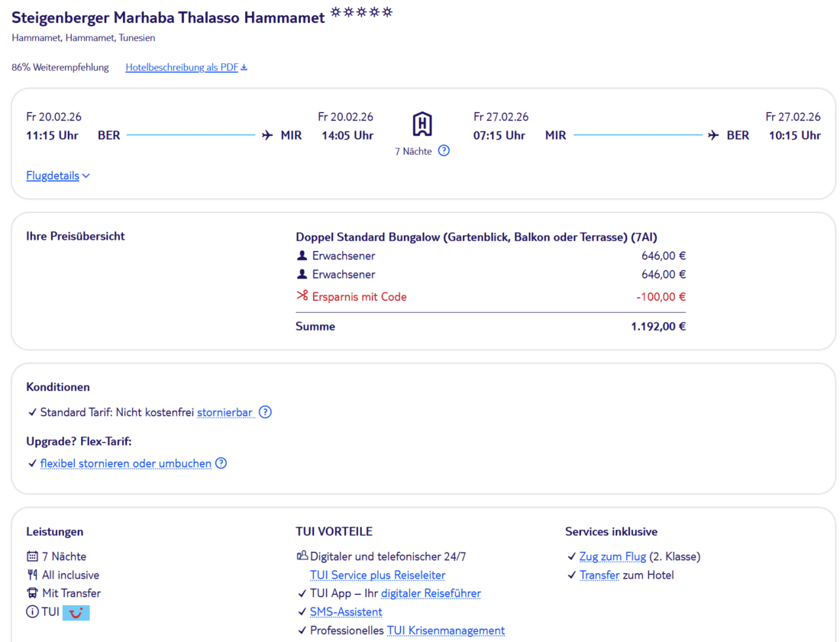The height and width of the screenshot is (642, 840).
Task: Click the scissors icon by Ersparnis mit Code
Action: [x=302, y=297]
